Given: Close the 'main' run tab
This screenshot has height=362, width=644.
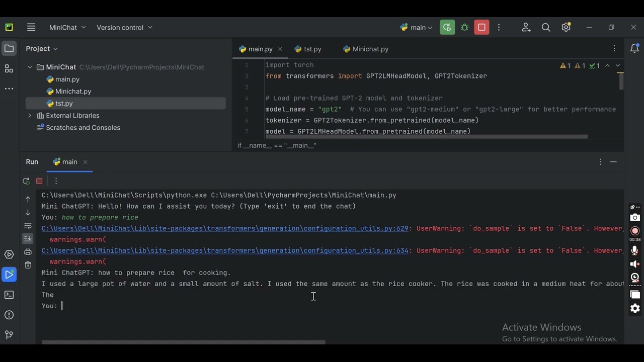Looking at the screenshot, I should (85, 162).
